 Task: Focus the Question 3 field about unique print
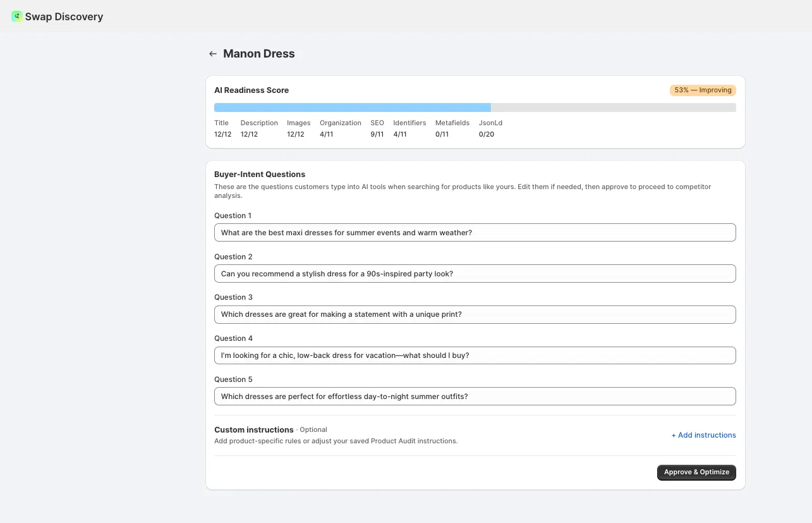point(475,314)
